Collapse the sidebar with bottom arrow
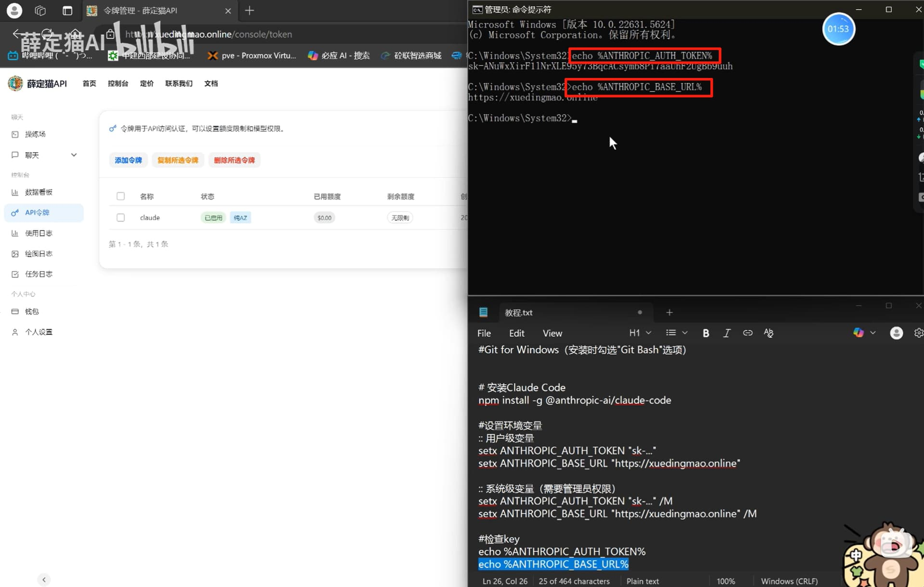The image size is (924, 587). [44, 579]
